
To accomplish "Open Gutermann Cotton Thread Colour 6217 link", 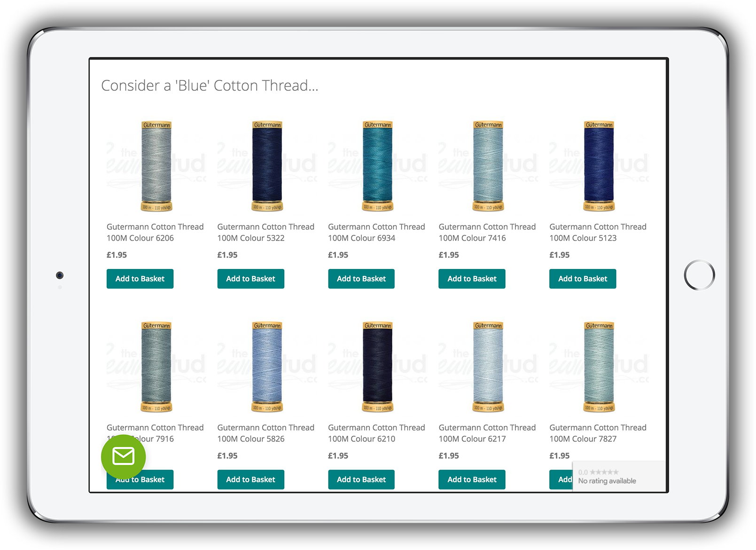I will tap(487, 433).
